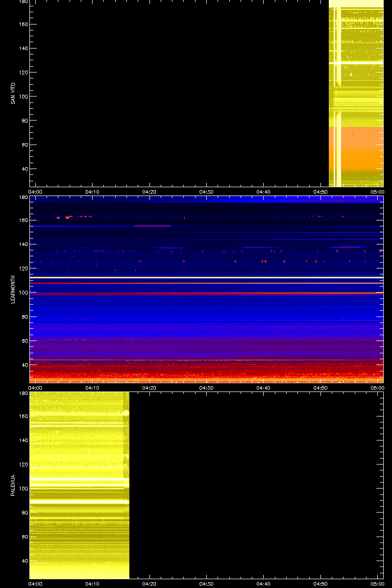Image resolution: width=392 pixels, height=588 pixels.
Task: Click 04:30 tick under Palehua plot
Action: 206,584
